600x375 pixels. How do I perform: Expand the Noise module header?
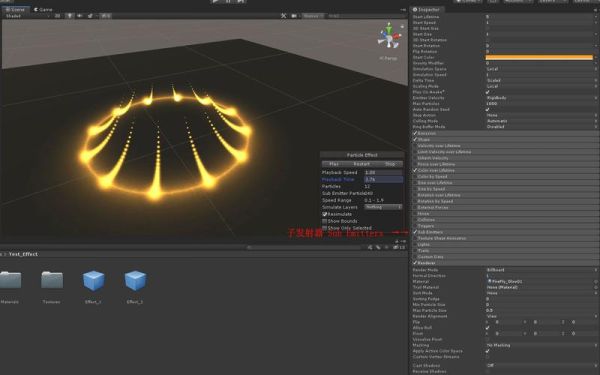tap(505, 214)
